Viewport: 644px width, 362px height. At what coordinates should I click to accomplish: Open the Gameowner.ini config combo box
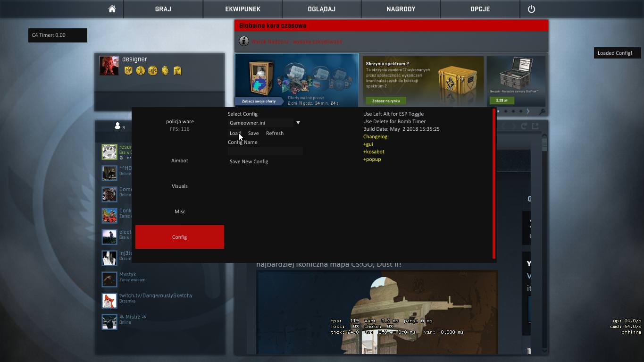(x=260, y=123)
